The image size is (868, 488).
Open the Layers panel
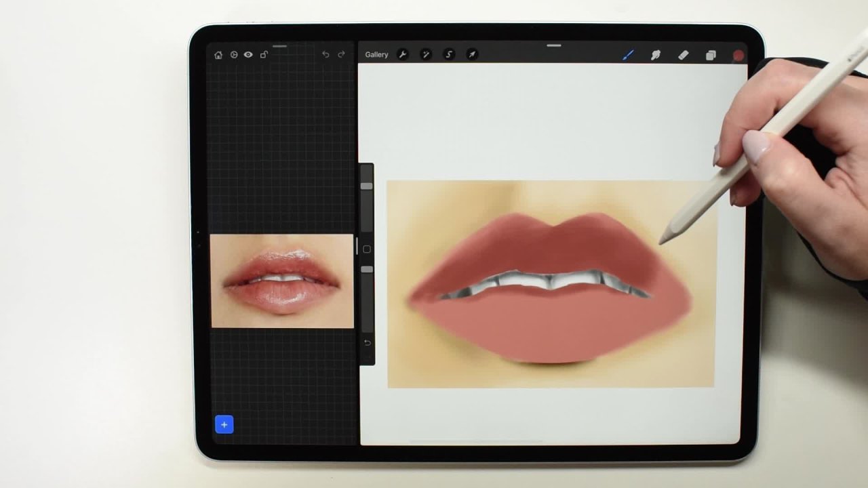[x=711, y=55]
